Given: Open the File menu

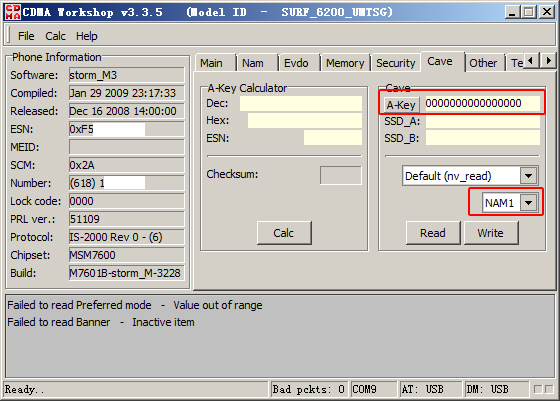Looking at the screenshot, I should click(x=26, y=36).
